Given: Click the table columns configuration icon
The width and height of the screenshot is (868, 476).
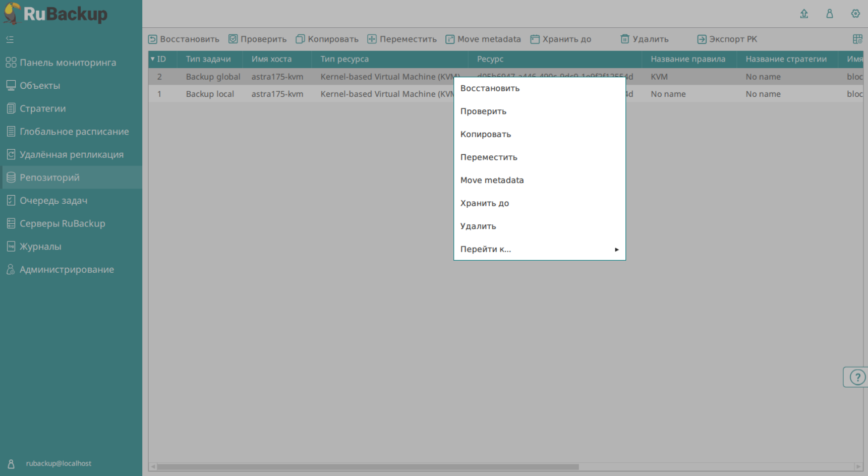Looking at the screenshot, I should [x=857, y=39].
